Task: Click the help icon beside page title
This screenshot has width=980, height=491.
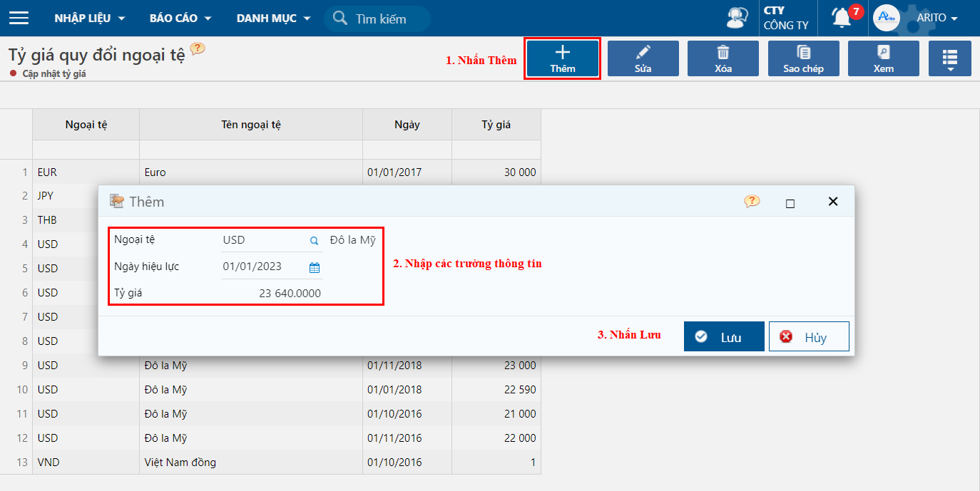Action: [198, 48]
